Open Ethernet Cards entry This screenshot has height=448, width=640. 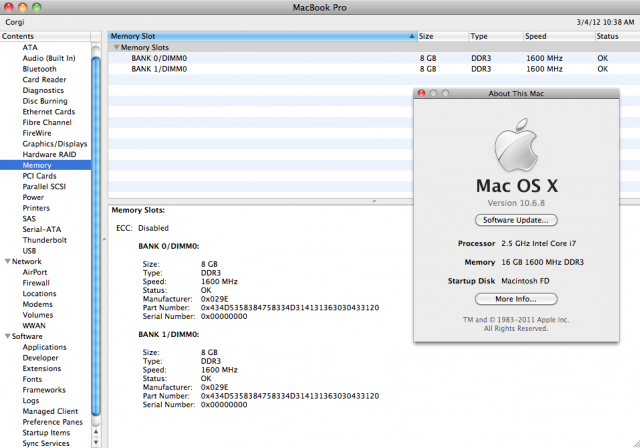[x=49, y=111]
